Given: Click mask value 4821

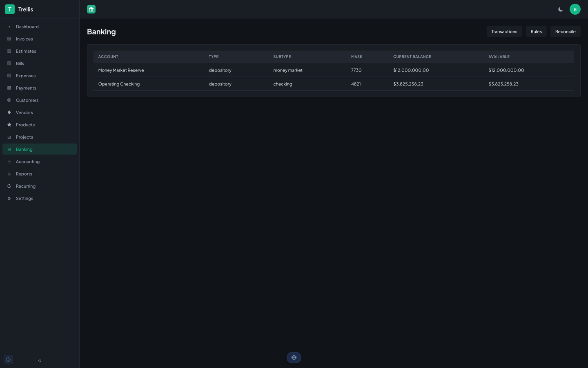Looking at the screenshot, I should (x=356, y=84).
